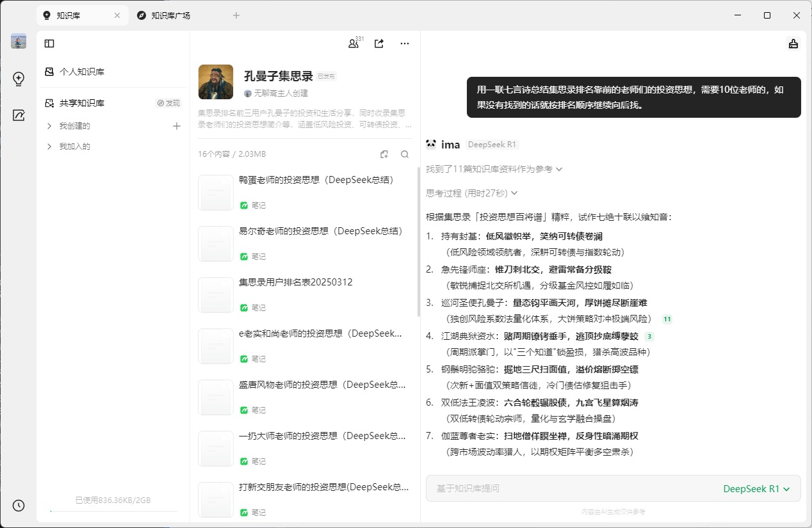Click answer line 伽蓝尊者老实
The height and width of the screenshot is (528, 812).
pyautogui.click(x=540, y=436)
